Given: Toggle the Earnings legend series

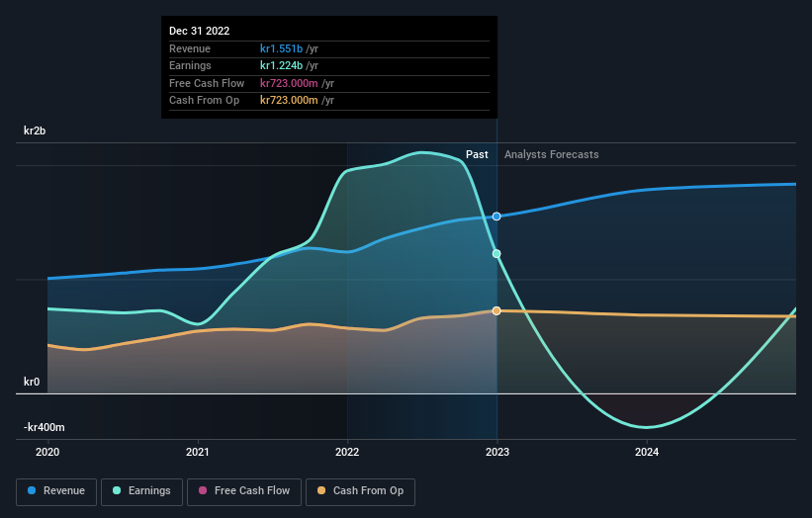Looking at the screenshot, I should [x=141, y=491].
